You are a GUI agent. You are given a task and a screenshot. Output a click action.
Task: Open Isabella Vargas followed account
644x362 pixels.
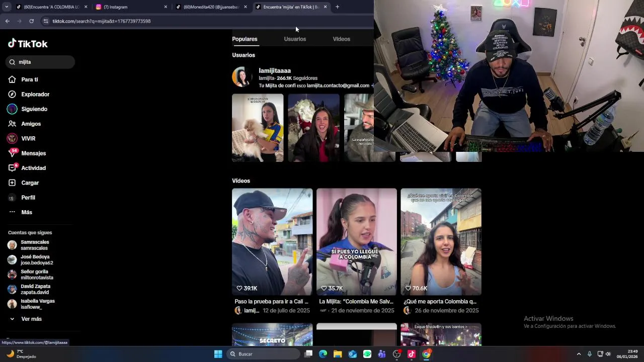pyautogui.click(x=37, y=304)
